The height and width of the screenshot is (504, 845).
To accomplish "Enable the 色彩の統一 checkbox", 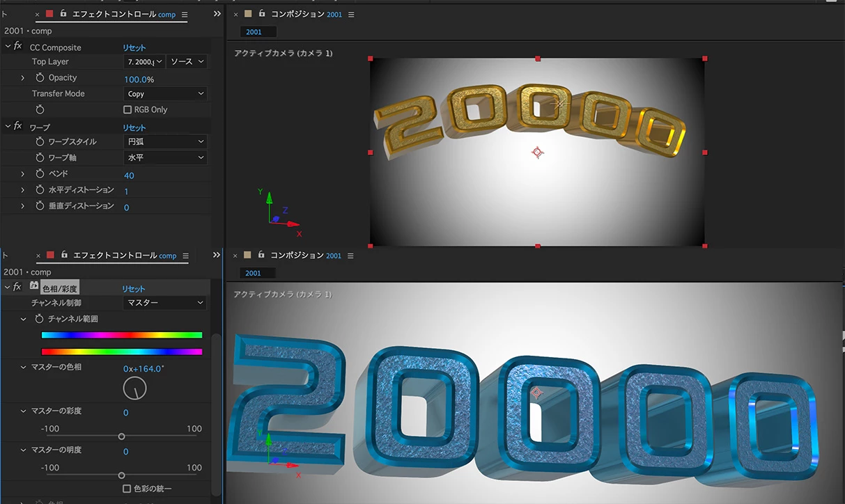I will (127, 489).
